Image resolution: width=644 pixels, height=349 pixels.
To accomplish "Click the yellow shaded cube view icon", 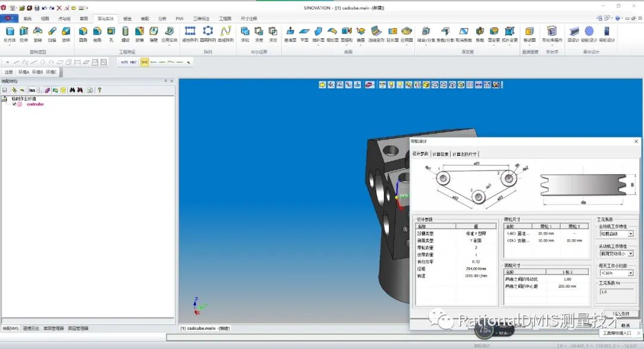I will coord(426,85).
